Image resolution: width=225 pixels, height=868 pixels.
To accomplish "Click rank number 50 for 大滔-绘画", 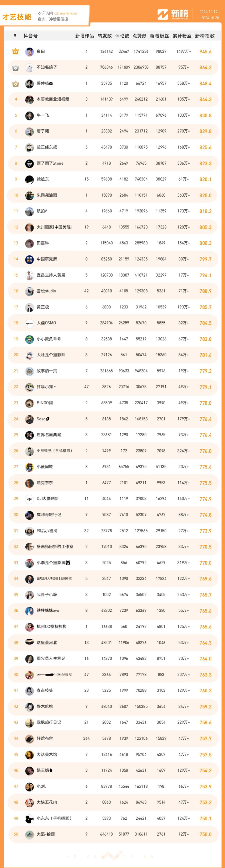I will click(x=16, y=834).
